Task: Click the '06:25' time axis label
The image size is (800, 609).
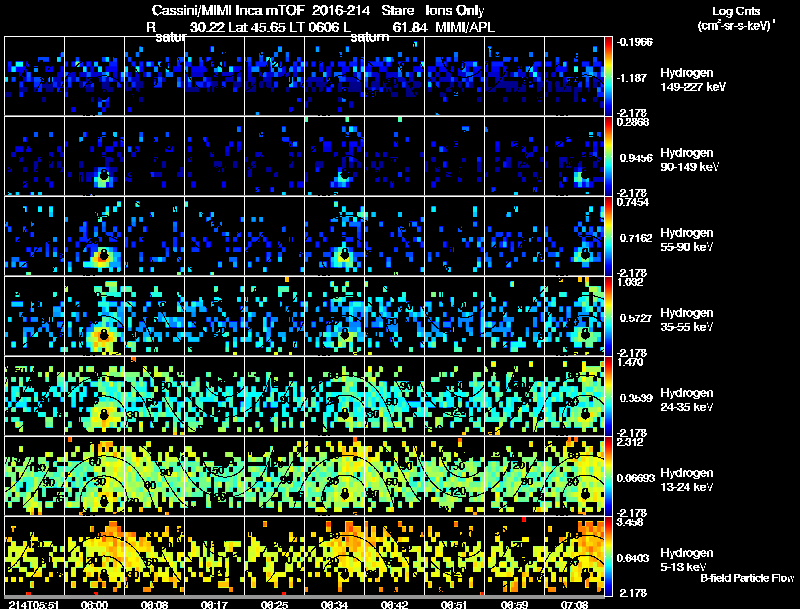Action: (274, 604)
